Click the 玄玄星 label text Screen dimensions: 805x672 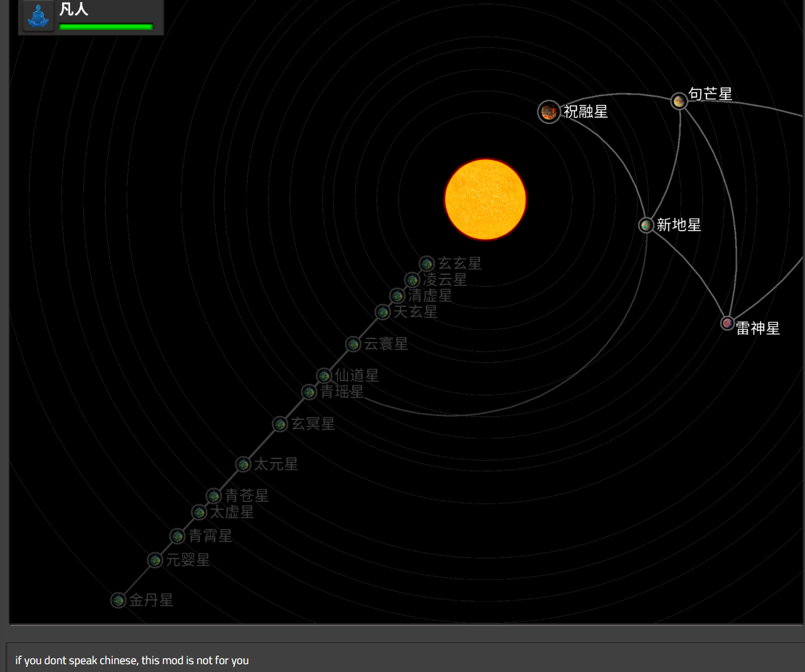coord(459,264)
